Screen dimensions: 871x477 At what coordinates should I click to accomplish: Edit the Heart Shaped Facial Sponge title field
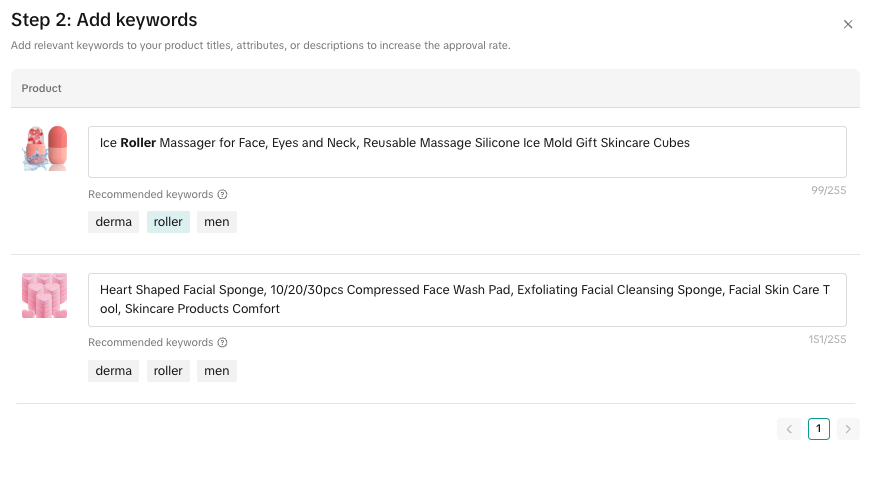click(x=467, y=300)
